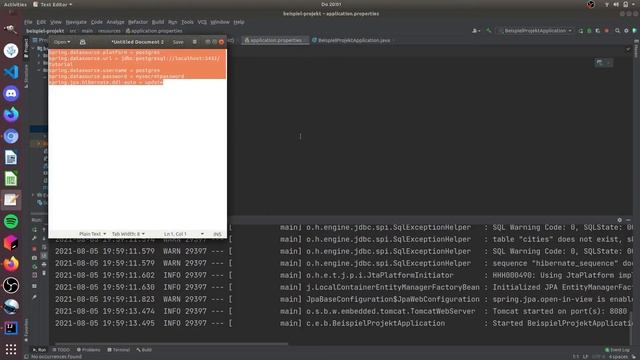The height and width of the screenshot is (360, 640).
Task: Click the application.properties breadcrumb
Action: click(x=154, y=31)
